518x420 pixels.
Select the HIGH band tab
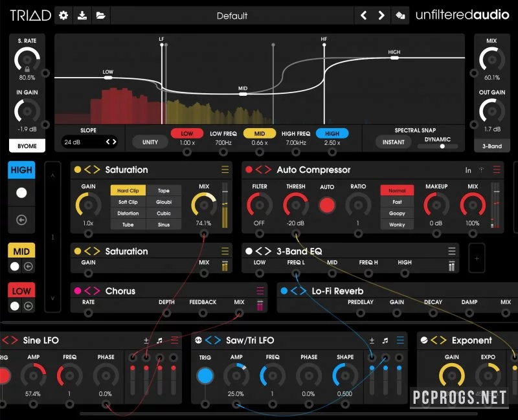click(21, 170)
